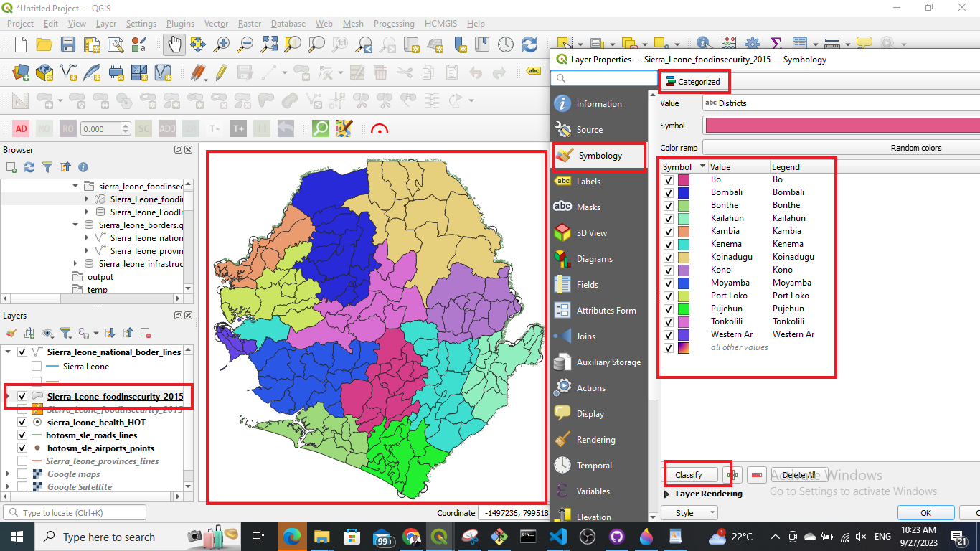Open the Categorized symbology type dropdown

(694, 82)
